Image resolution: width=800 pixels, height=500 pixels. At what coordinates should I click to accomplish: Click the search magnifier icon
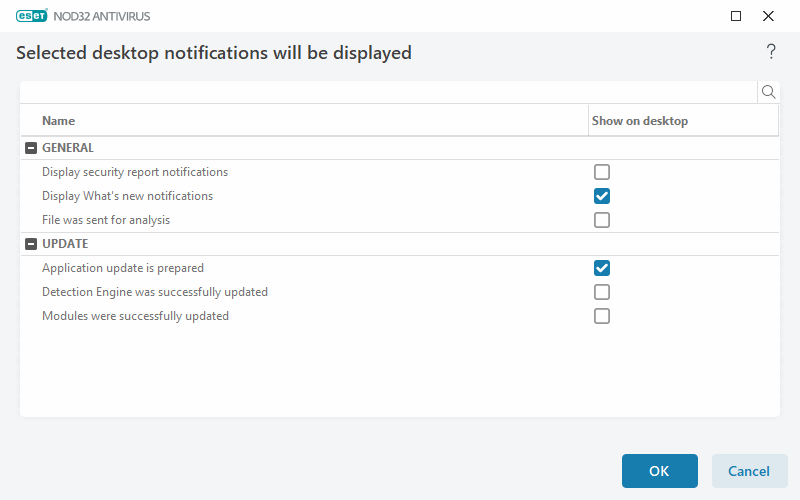pyautogui.click(x=769, y=92)
